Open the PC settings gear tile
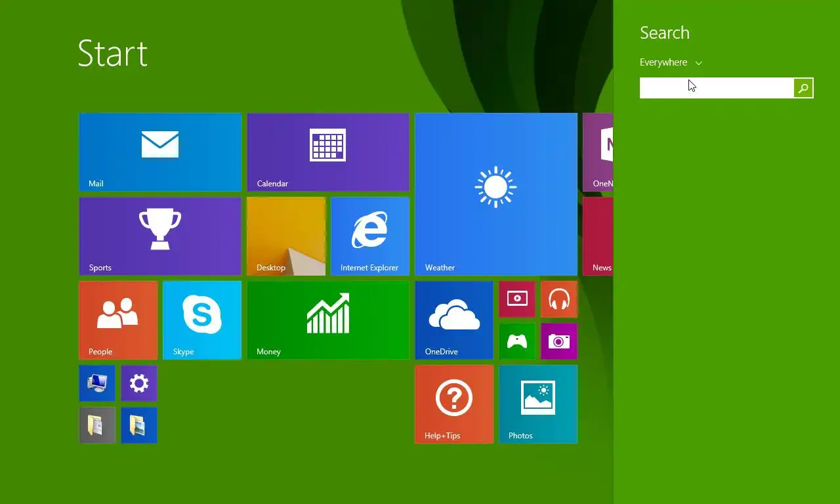The height and width of the screenshot is (504, 840). 139,383
